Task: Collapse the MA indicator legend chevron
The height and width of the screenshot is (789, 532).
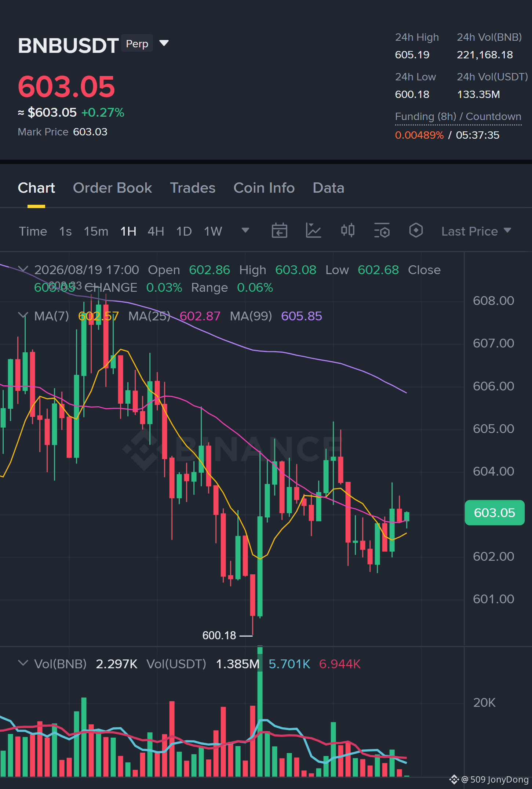Action: pyautogui.click(x=23, y=315)
